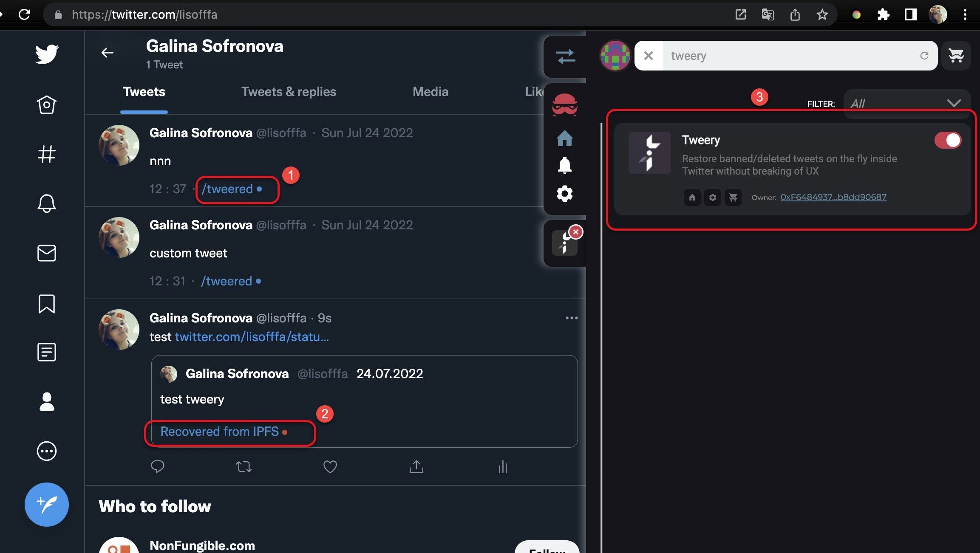Open overlay notifications bell in vertical toolbar
Screen dimensions: 980x553
564,166
